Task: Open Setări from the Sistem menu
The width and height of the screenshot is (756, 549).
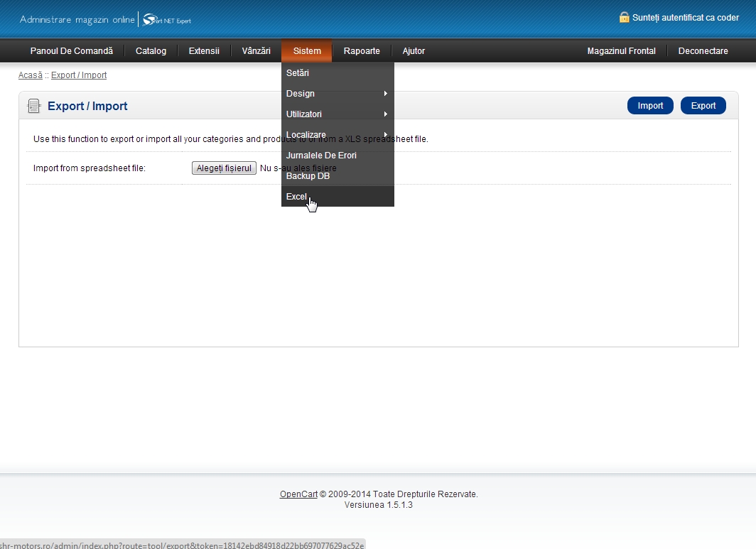Action: 298,73
